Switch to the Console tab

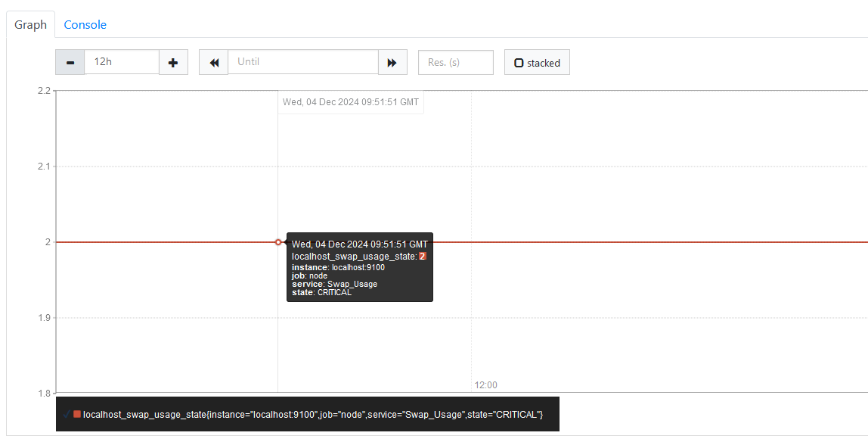(85, 24)
